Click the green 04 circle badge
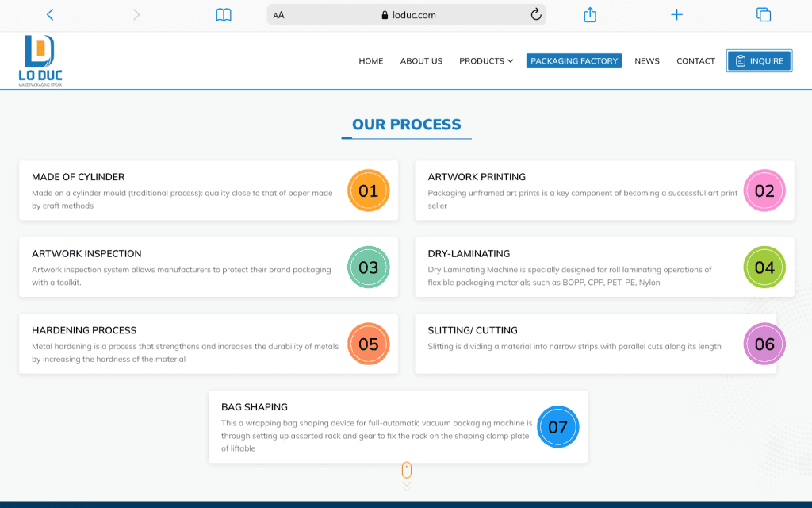Screen dimensions: 812x508 coord(764,267)
